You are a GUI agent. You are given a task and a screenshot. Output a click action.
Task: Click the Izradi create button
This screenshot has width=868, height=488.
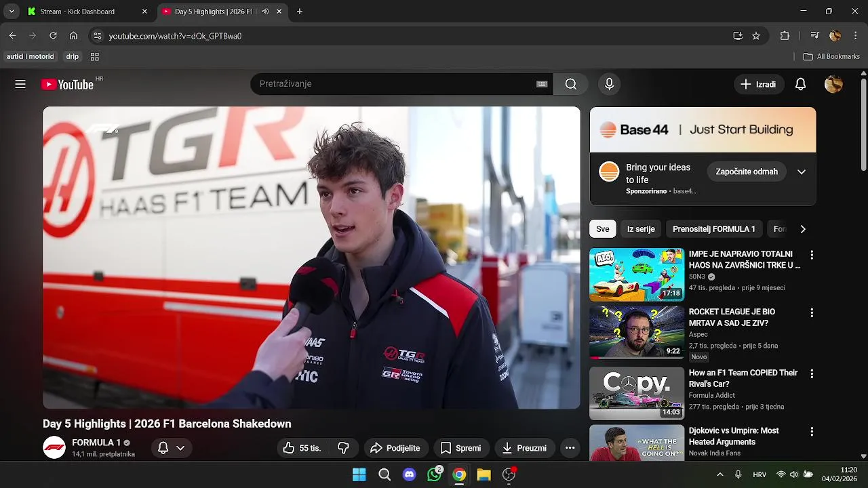point(758,84)
